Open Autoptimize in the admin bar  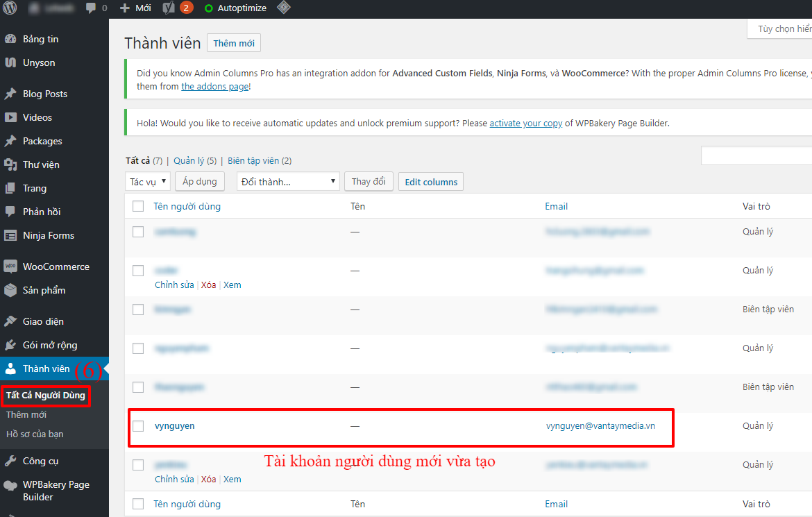pyautogui.click(x=236, y=8)
